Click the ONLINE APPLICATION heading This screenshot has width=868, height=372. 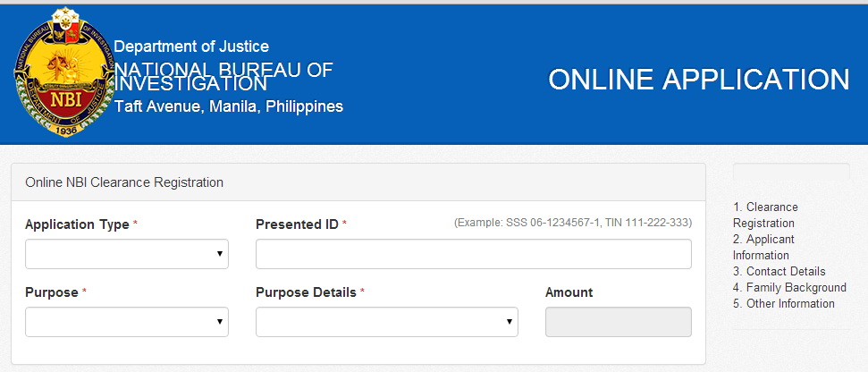[x=698, y=80]
